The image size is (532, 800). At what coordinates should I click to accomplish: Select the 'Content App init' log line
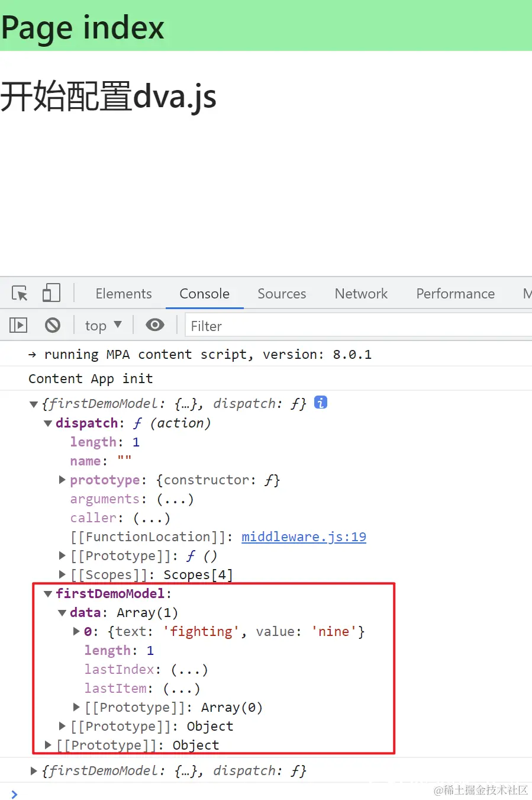[91, 378]
